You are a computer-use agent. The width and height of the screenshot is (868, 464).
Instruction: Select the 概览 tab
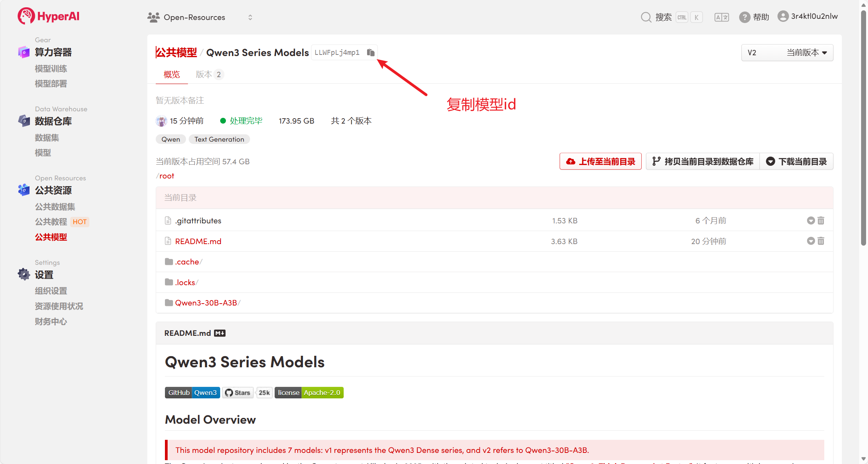click(171, 74)
